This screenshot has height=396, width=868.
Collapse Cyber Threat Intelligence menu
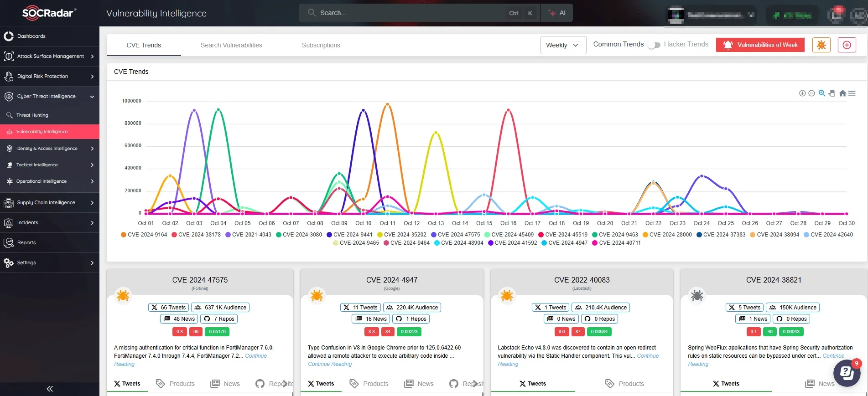click(x=49, y=96)
